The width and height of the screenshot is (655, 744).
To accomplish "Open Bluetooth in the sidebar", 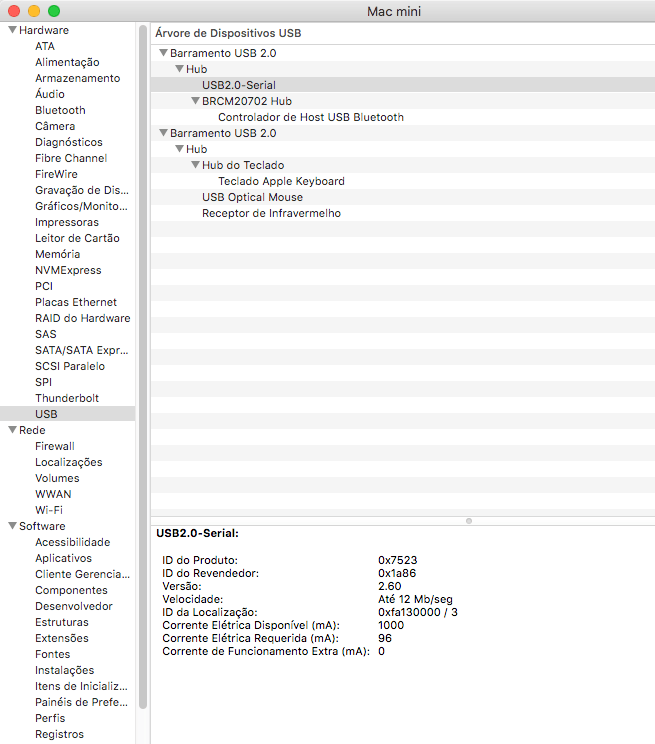I will [x=60, y=110].
